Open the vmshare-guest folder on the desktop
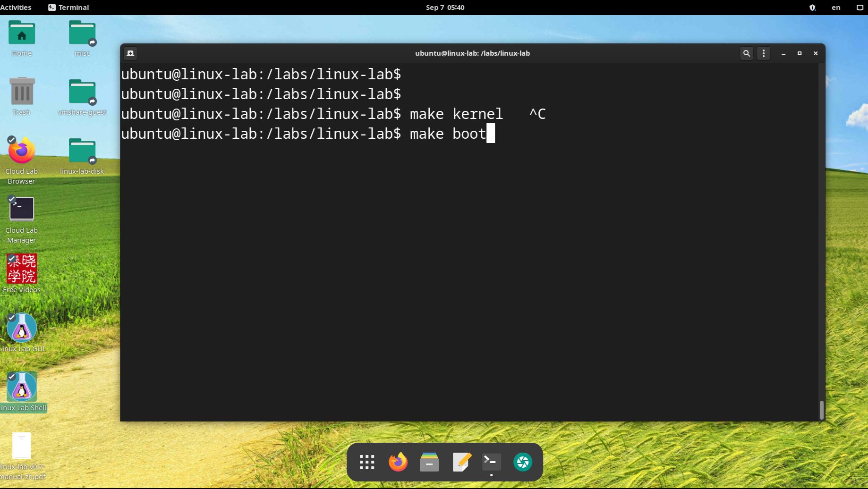The height and width of the screenshot is (489, 868). tap(82, 91)
